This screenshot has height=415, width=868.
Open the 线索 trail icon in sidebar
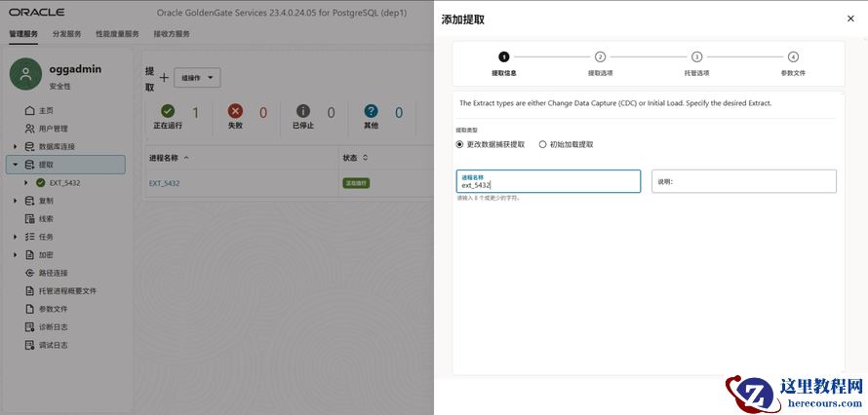coord(30,219)
